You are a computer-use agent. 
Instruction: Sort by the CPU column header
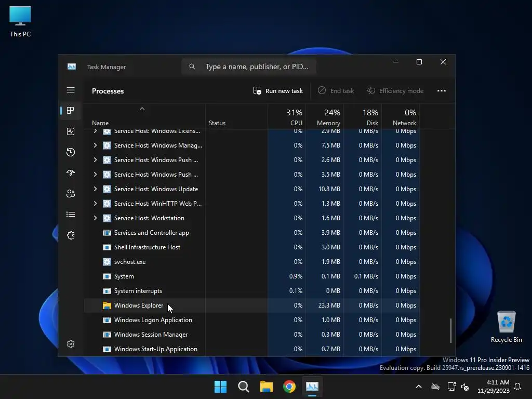point(287,117)
